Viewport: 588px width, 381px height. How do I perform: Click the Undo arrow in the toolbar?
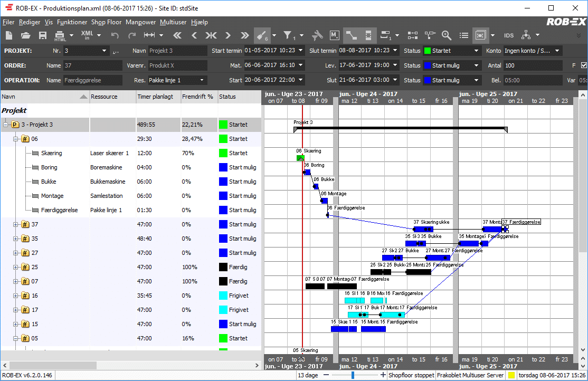click(x=115, y=35)
